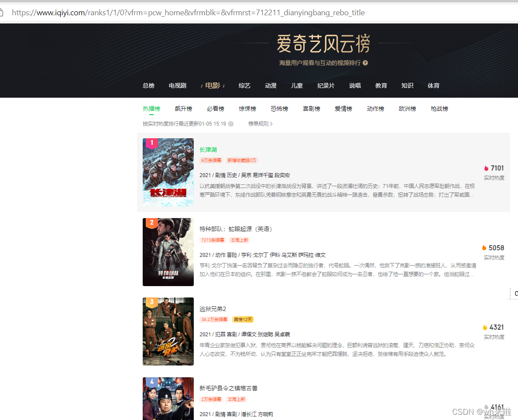Click the 逃狱兄弟2 poster thumbnail
The height and width of the screenshot is (420, 518).
168,331
